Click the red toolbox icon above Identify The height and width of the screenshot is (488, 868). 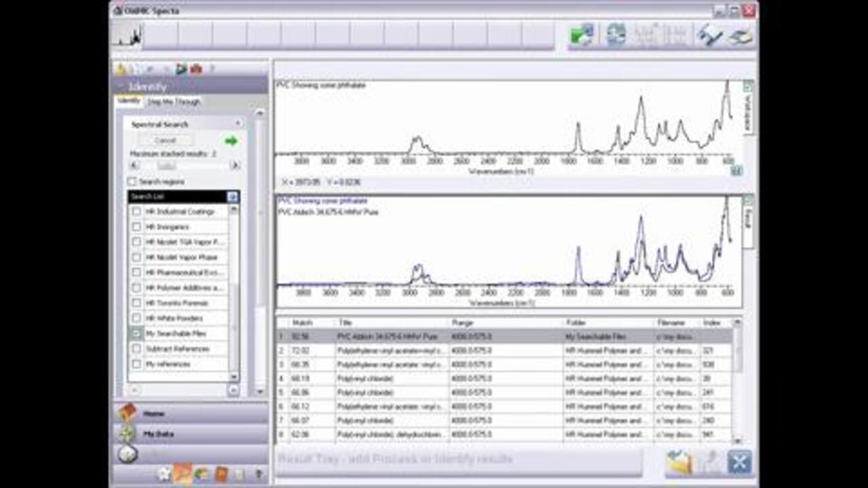pyautogui.click(x=196, y=68)
